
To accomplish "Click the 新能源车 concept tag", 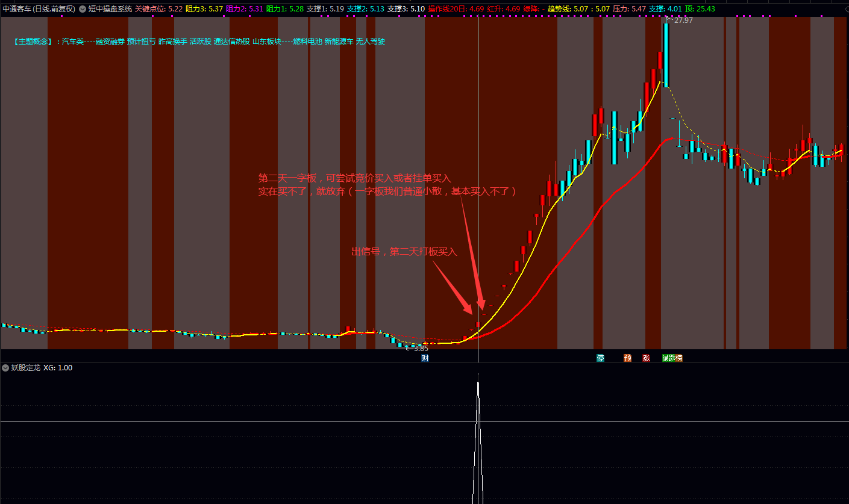I will pyautogui.click(x=339, y=42).
